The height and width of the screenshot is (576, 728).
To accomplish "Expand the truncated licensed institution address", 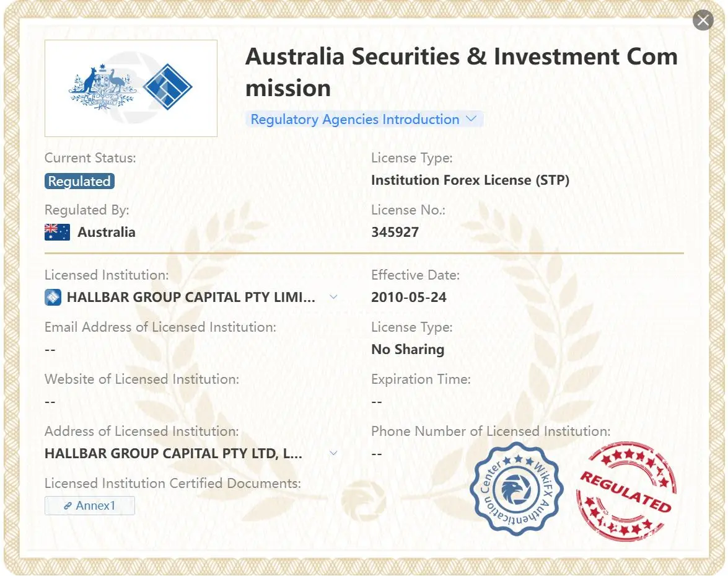I will click(333, 453).
